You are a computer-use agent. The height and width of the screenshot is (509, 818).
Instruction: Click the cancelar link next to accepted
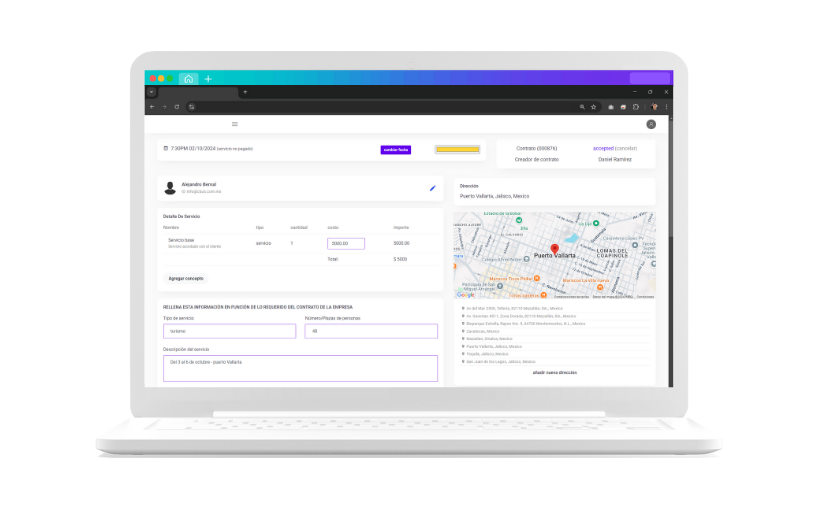point(626,148)
